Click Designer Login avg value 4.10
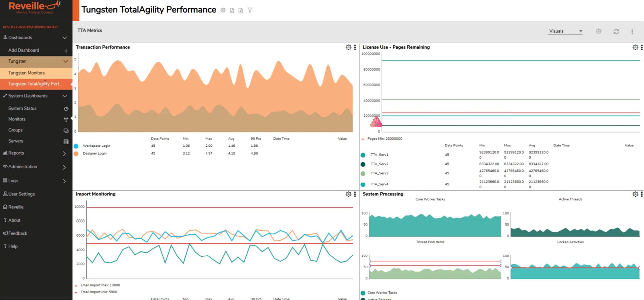Image resolution: width=644 pixels, height=300 pixels. click(232, 153)
